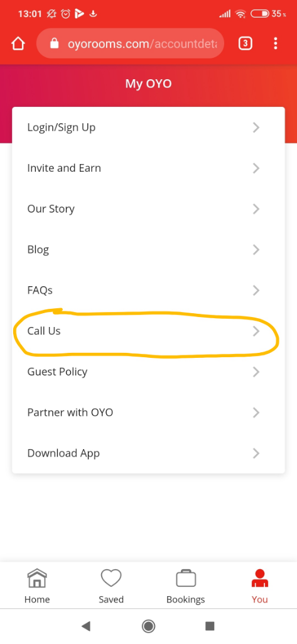
Task: Select Partner with OYO option
Action: click(148, 413)
